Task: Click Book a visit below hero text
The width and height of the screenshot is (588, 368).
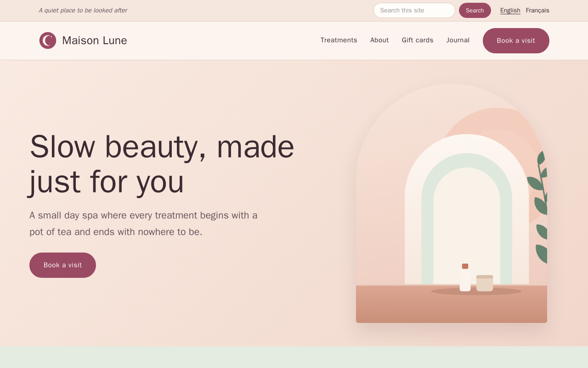Action: (x=62, y=265)
